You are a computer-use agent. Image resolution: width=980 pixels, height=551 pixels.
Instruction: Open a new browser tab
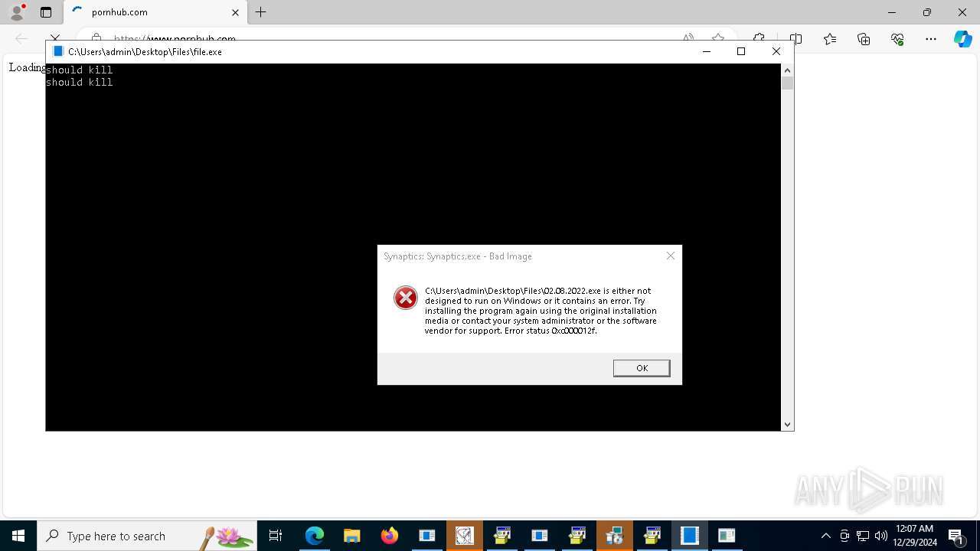(x=261, y=12)
